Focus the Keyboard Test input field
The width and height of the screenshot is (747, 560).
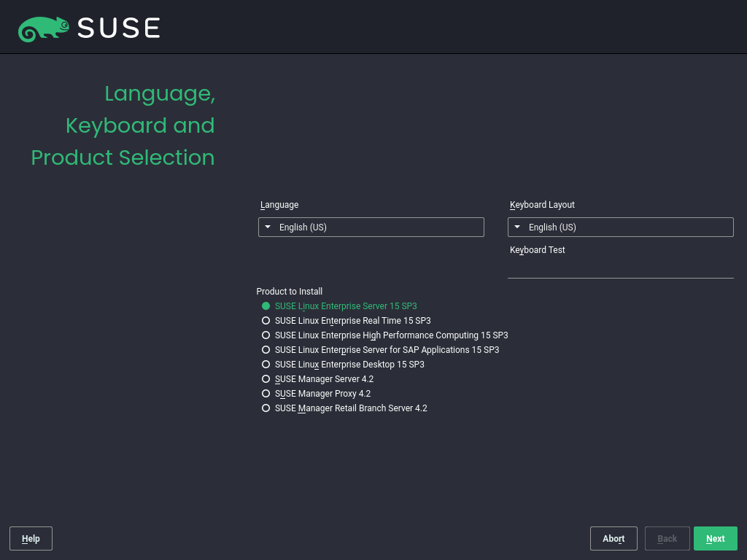click(x=620, y=268)
